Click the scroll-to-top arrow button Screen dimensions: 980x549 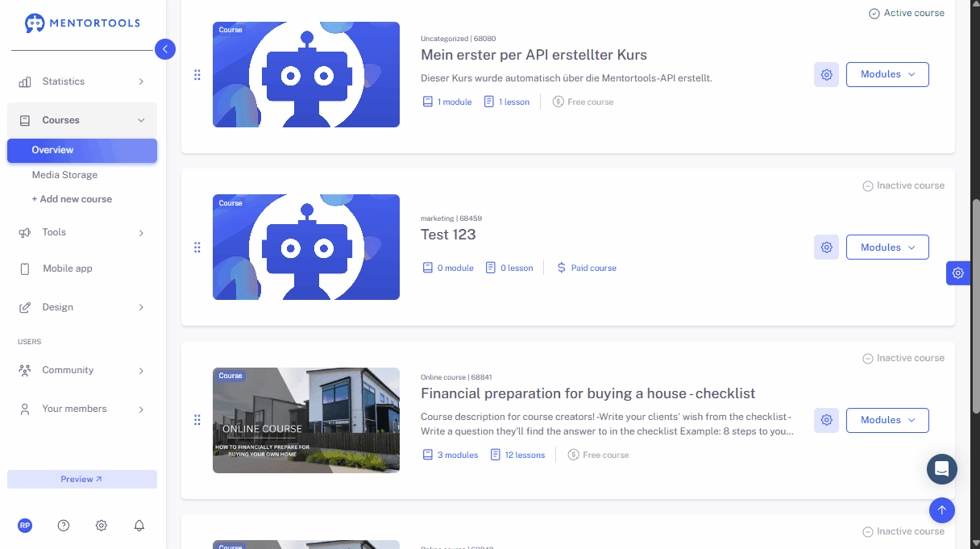(942, 510)
